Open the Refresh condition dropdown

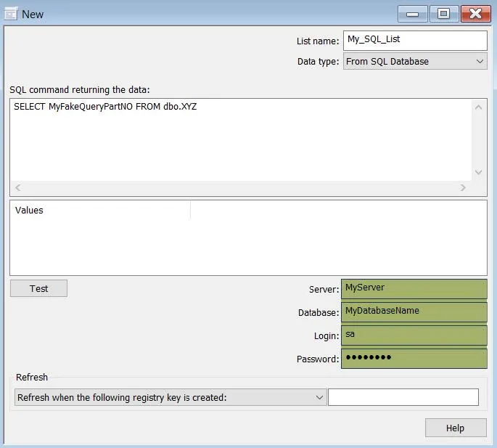click(x=171, y=397)
